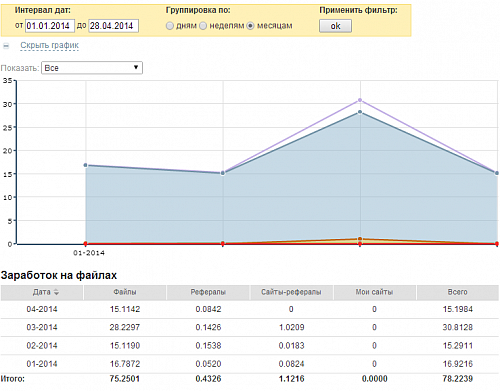Click the value 0.1538 in Рефералы column
The image size is (500, 391).
coord(208,346)
